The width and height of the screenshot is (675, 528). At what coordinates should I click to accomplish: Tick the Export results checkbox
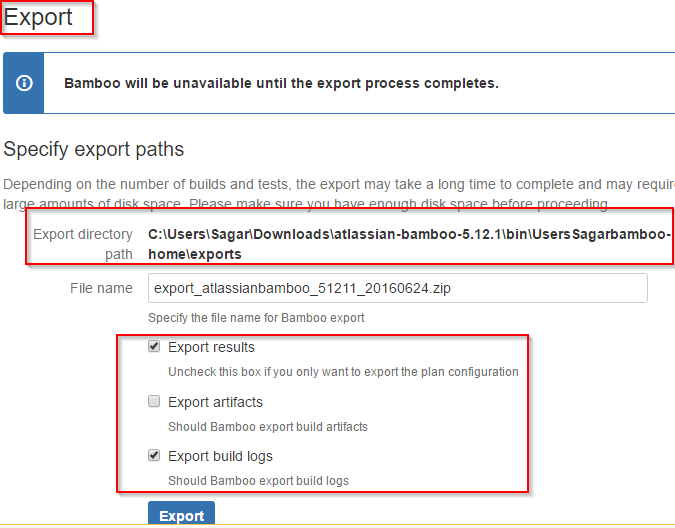point(154,346)
